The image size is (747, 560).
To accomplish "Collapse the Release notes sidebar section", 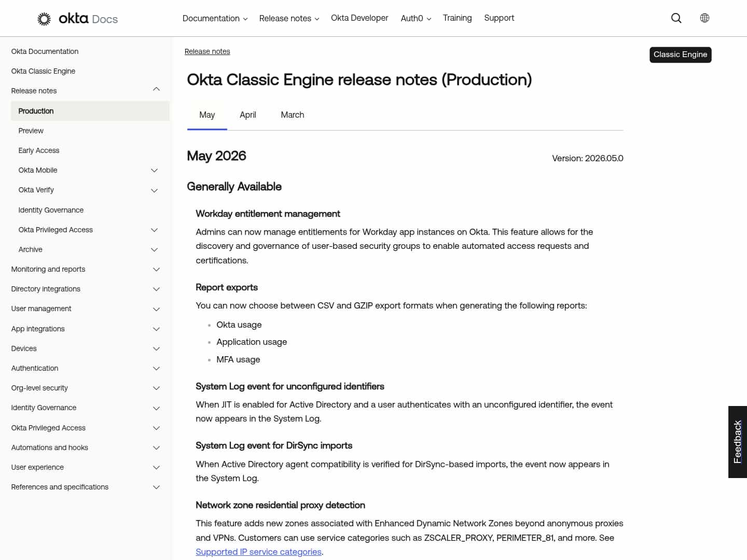I will [x=156, y=90].
